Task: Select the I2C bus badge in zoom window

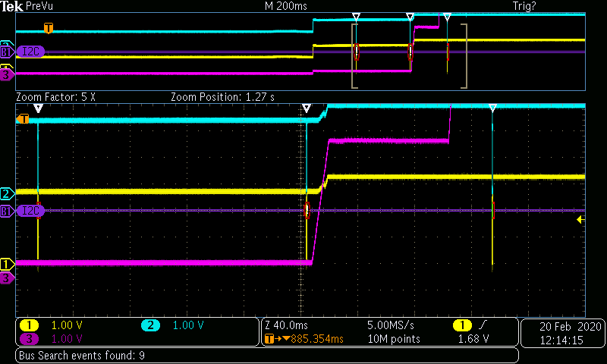Action: click(31, 211)
